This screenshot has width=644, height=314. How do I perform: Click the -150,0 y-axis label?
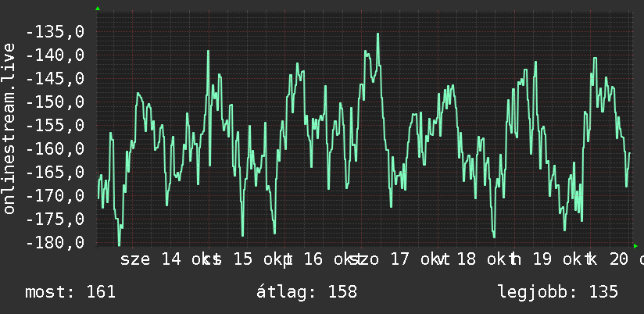pyautogui.click(x=55, y=102)
